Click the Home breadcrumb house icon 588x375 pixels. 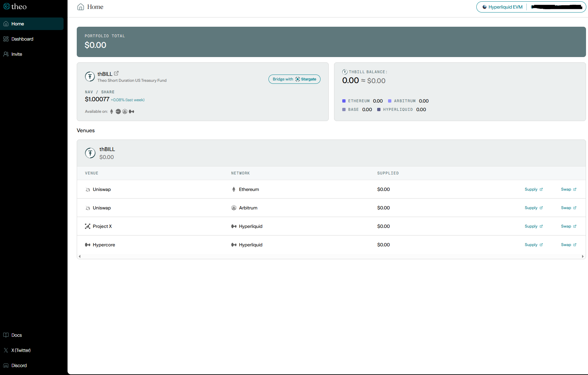pyautogui.click(x=81, y=7)
